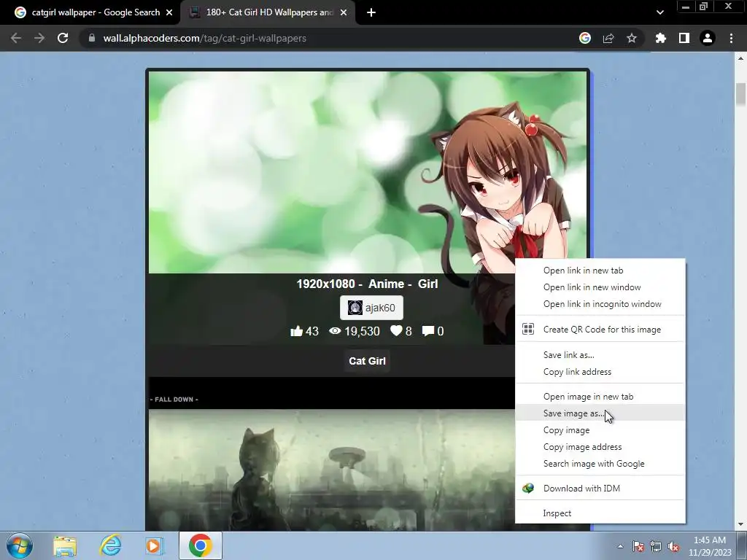Expand the tab search dropdown arrow
747x560 pixels.
click(x=659, y=12)
